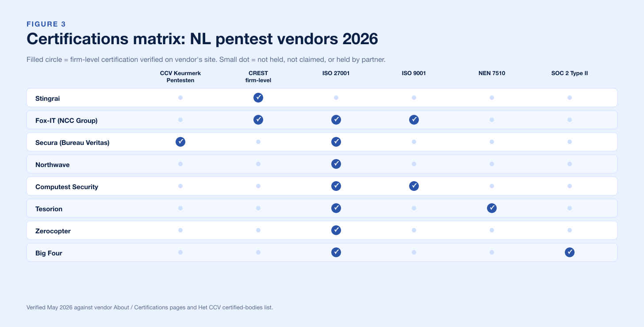Click the SOC 2 Type II column header
Screen dimensions: 644x327
[x=570, y=73]
